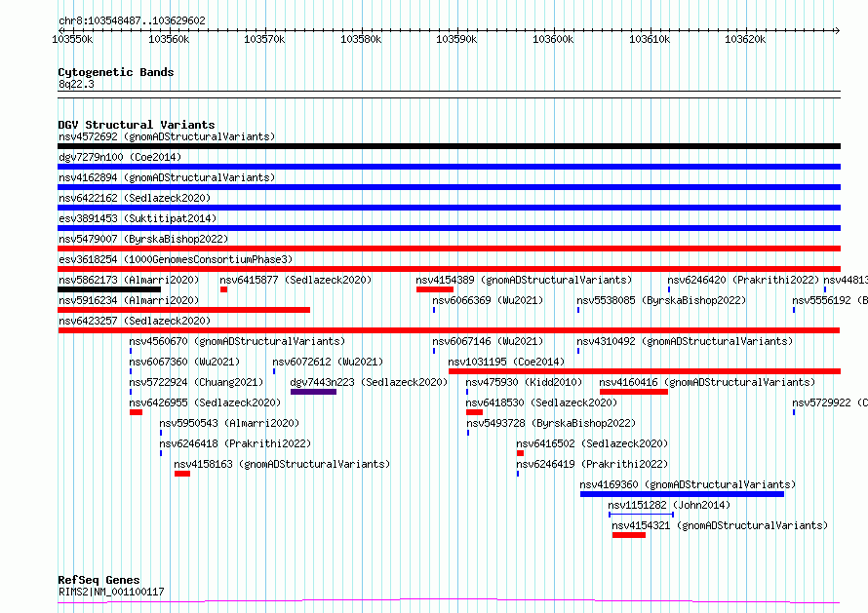
Task: Select the black nsv4572692 variant bar
Action: click(x=449, y=146)
